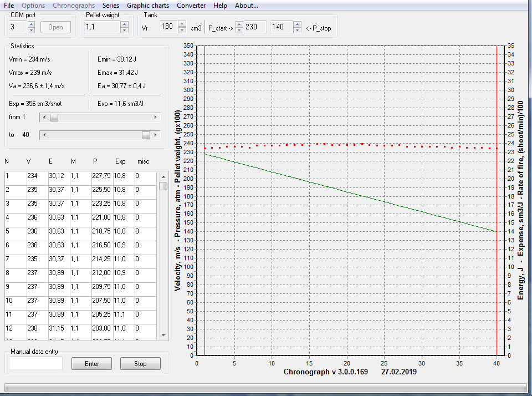
Task: Click the Pellet weight down spinner arrow
Action: click(124, 30)
